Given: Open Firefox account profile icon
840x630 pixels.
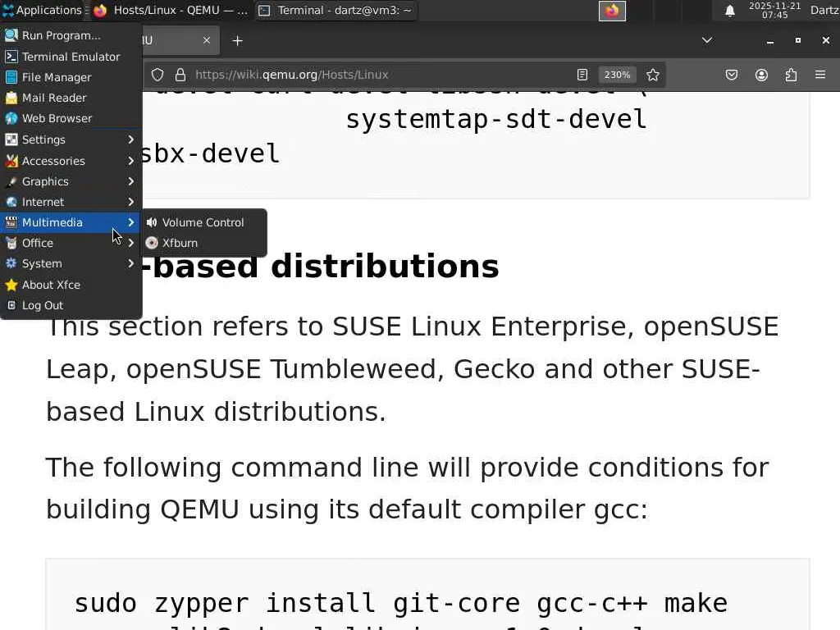Looking at the screenshot, I should [x=761, y=75].
